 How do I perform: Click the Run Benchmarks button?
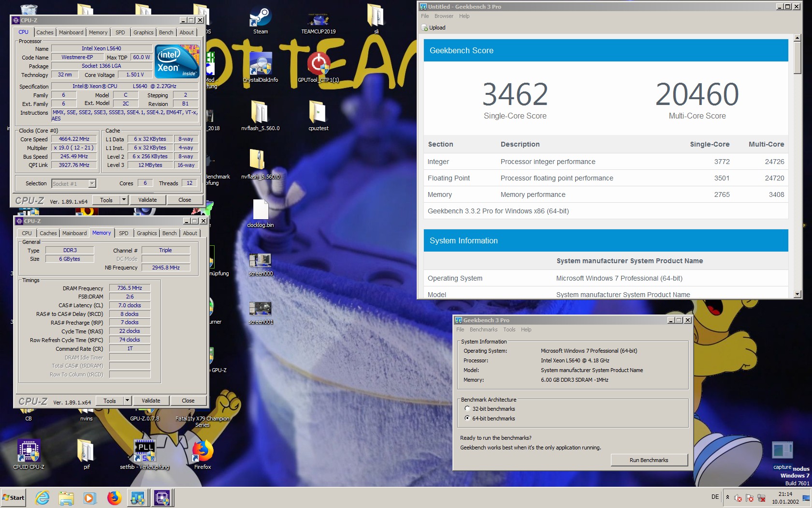point(649,460)
